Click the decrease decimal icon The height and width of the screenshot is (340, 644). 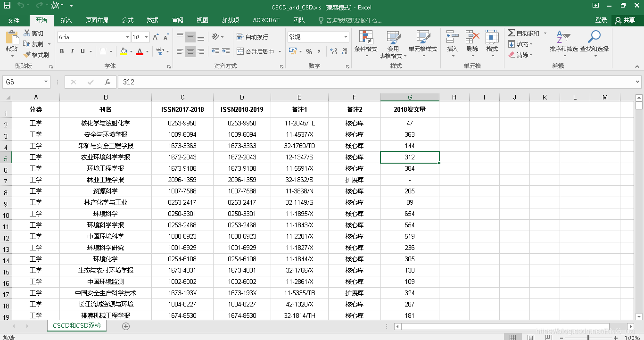[x=344, y=51]
